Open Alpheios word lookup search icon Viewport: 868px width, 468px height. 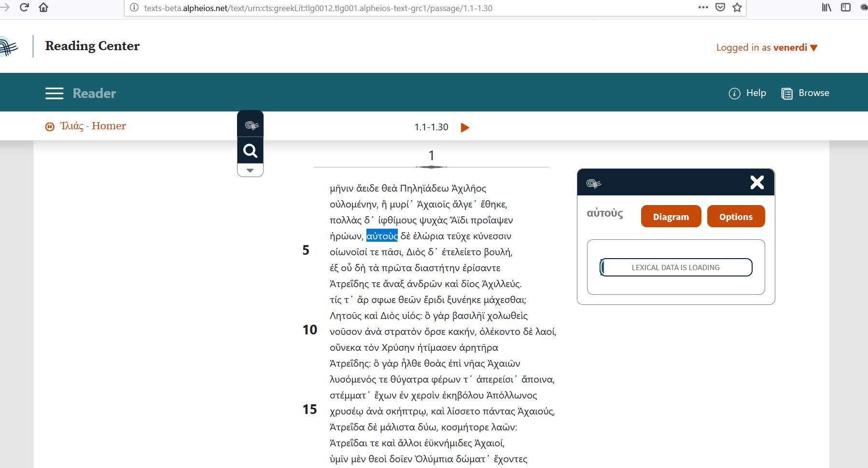pos(250,151)
